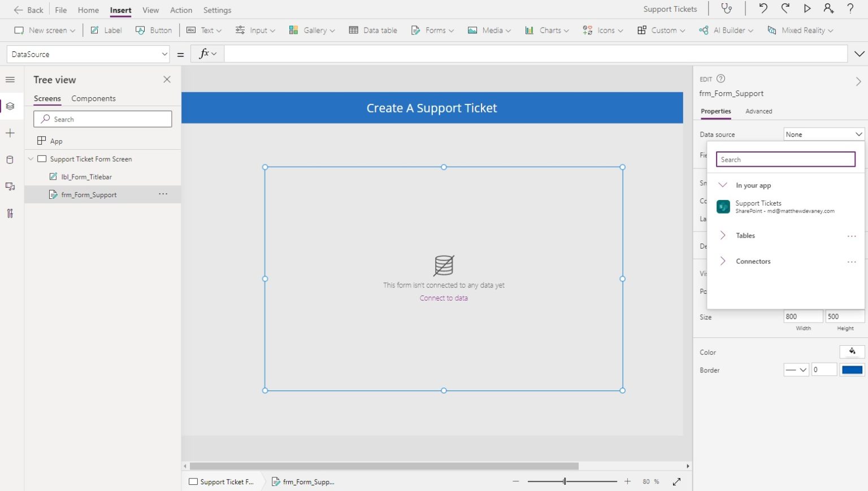Screen dimensions: 868x491
Task: Expand the Connectors section
Action: click(x=753, y=261)
